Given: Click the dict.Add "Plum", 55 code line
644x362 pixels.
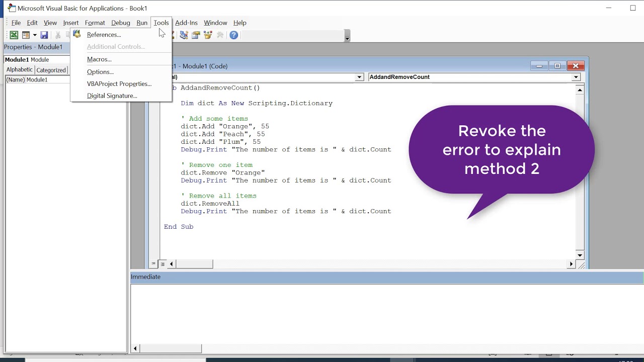Looking at the screenshot, I should (221, 142).
